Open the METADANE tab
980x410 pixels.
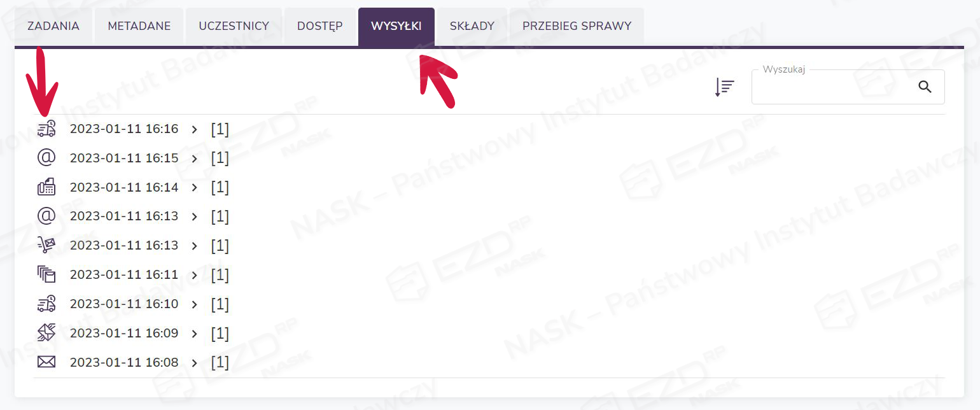tap(139, 27)
